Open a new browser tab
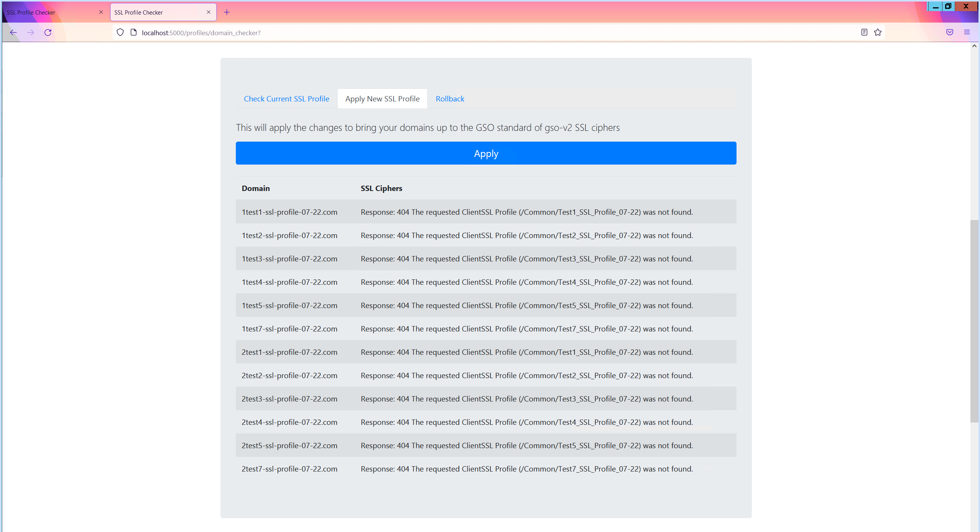This screenshot has height=532, width=980. point(227,12)
